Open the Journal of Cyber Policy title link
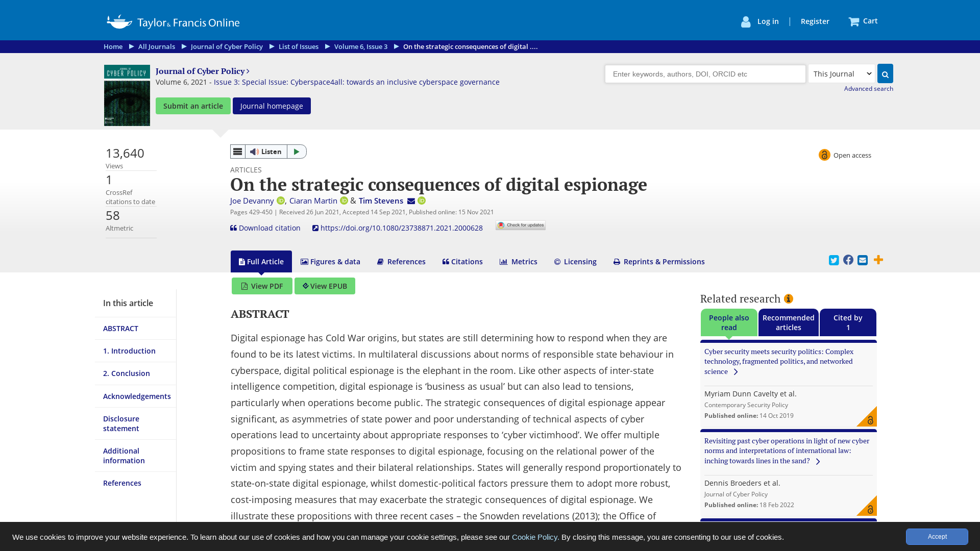This screenshot has height=551, width=980. 203,71
